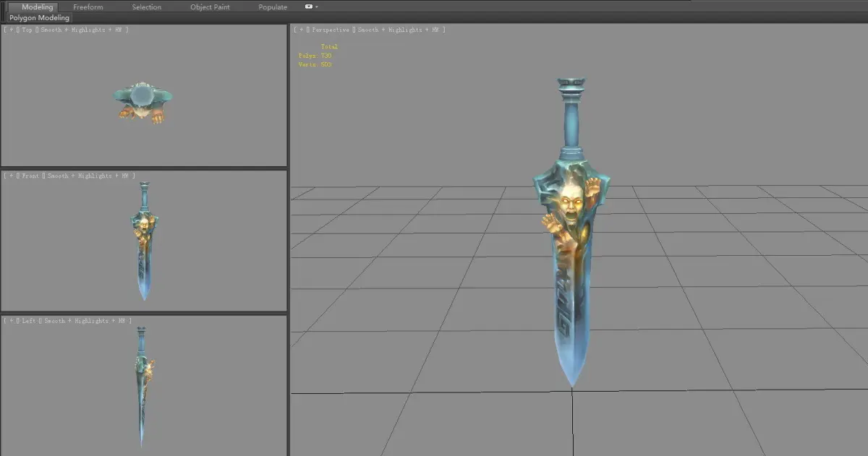Screen dimensions: 868x456
Task: Select the sword model in Front viewport
Action: [x=144, y=241]
